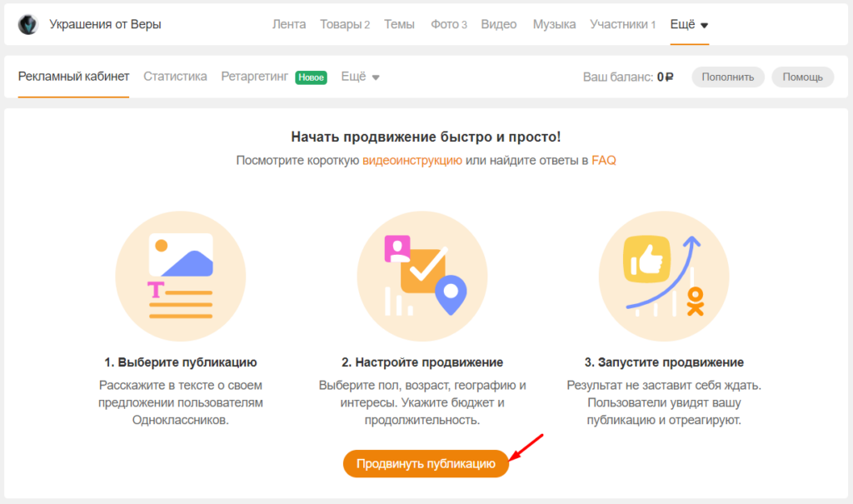Click the heading 2. Настройте продвижение
This screenshot has width=853, height=504.
coord(422,362)
